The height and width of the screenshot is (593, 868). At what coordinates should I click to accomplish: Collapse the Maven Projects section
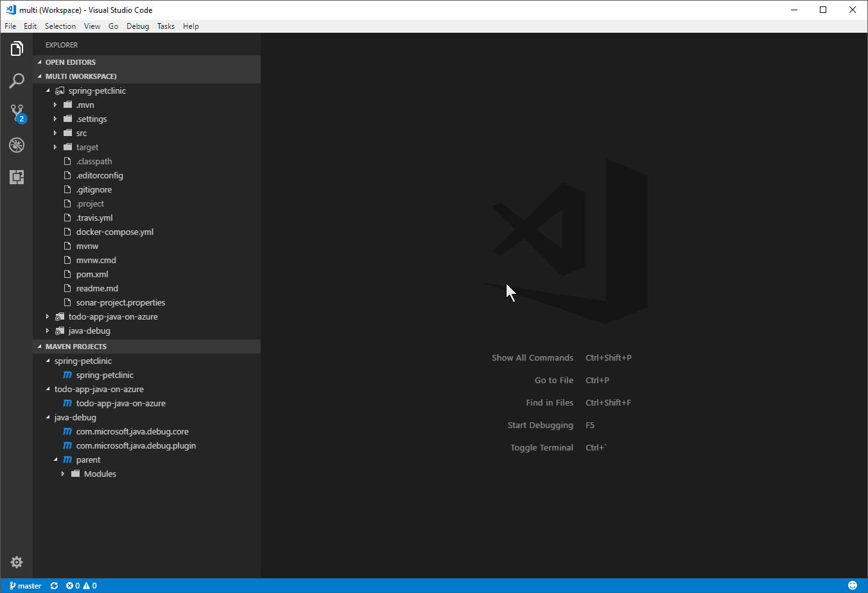(x=40, y=347)
